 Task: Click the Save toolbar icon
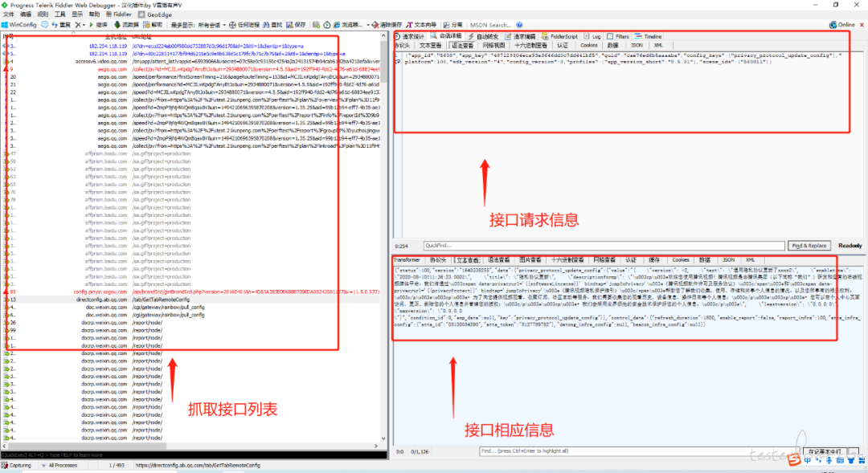pyautogui.click(x=296, y=25)
